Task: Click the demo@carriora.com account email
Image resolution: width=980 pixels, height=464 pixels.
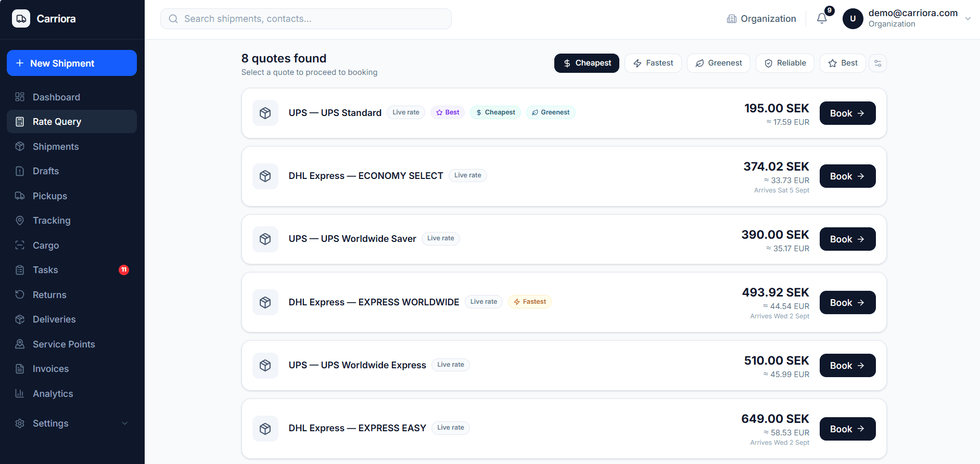Action: point(913,13)
